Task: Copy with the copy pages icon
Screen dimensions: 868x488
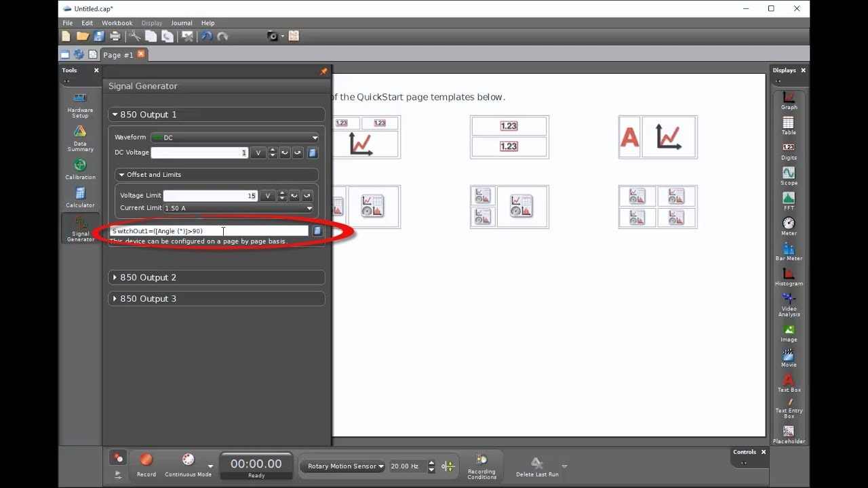Action: tap(151, 36)
